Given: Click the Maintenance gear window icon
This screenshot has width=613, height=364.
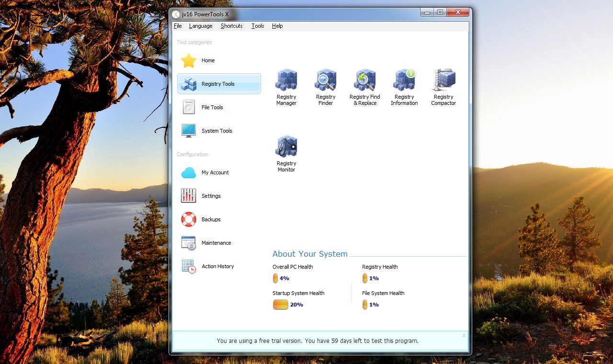Looking at the screenshot, I should [189, 243].
